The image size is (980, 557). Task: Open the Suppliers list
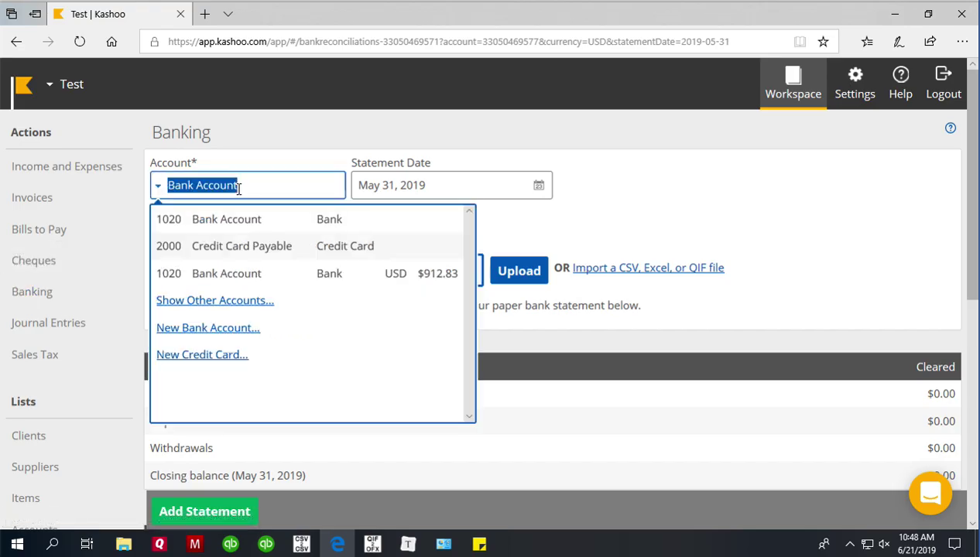point(35,466)
